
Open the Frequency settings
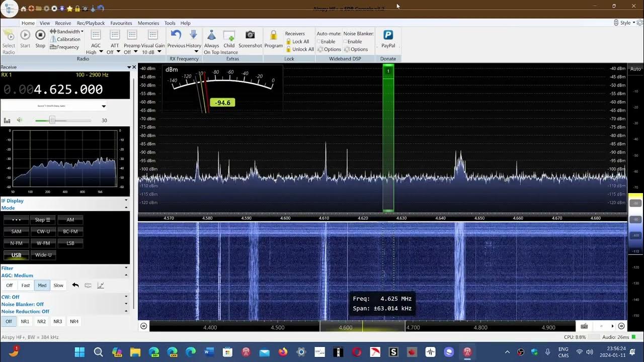[64, 47]
